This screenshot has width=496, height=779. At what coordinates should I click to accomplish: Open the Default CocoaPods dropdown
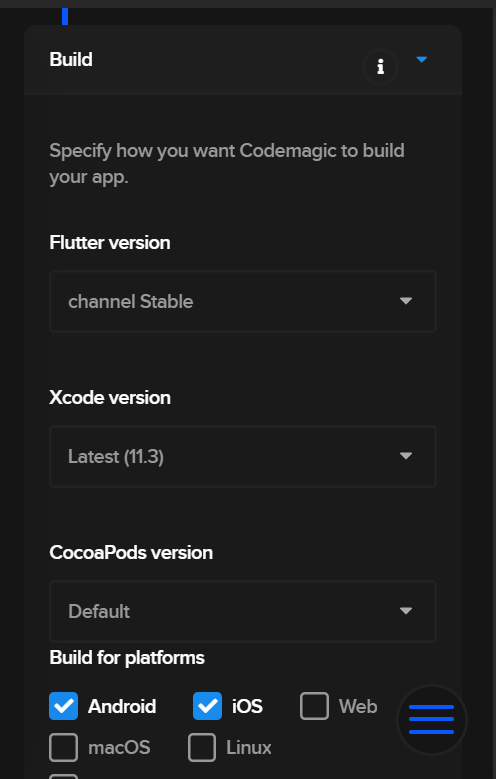243,612
